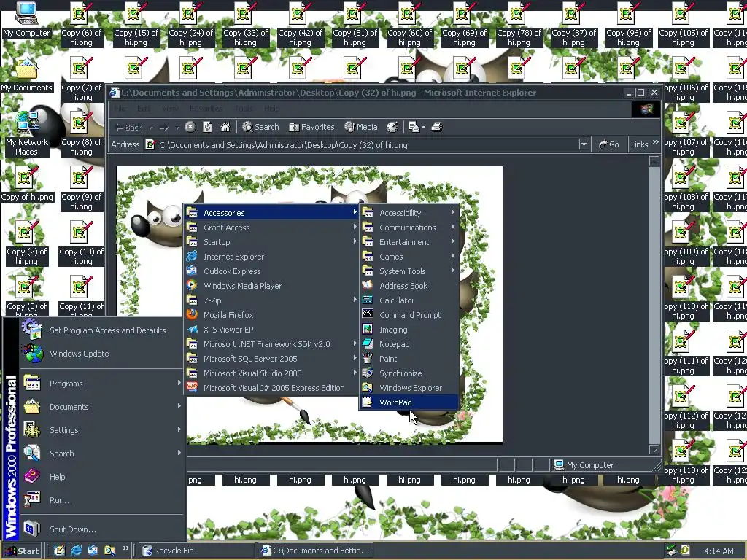Click the Imaging icon in Accessories

pos(368,329)
